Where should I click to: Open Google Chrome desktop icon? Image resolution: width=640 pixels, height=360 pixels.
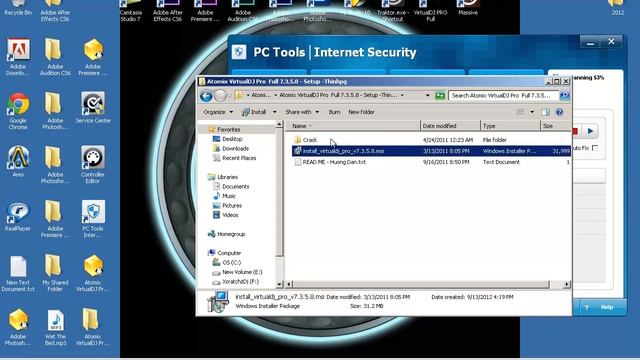tap(18, 110)
